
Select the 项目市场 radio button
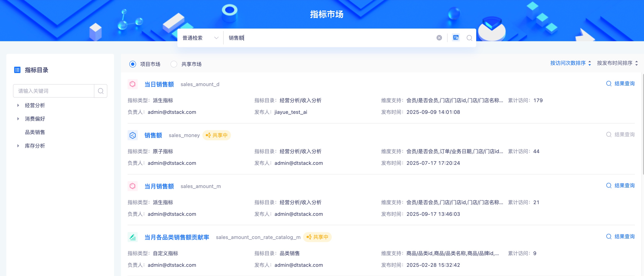coord(133,64)
